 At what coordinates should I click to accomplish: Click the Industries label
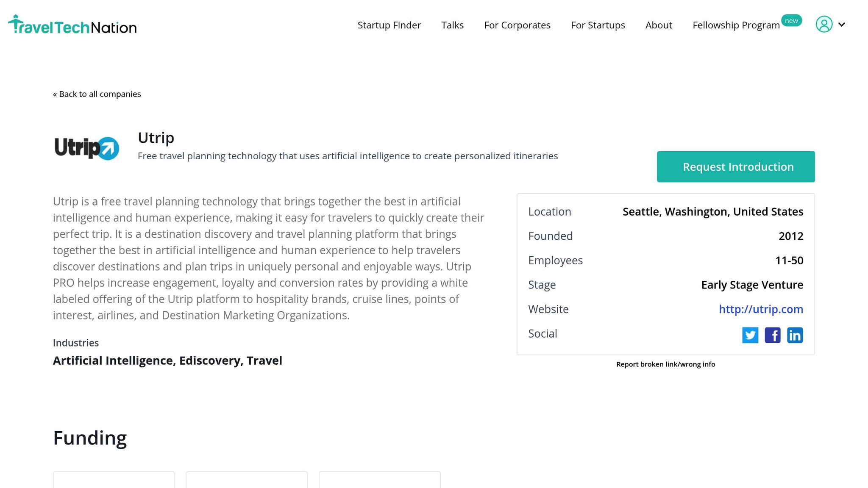(76, 343)
